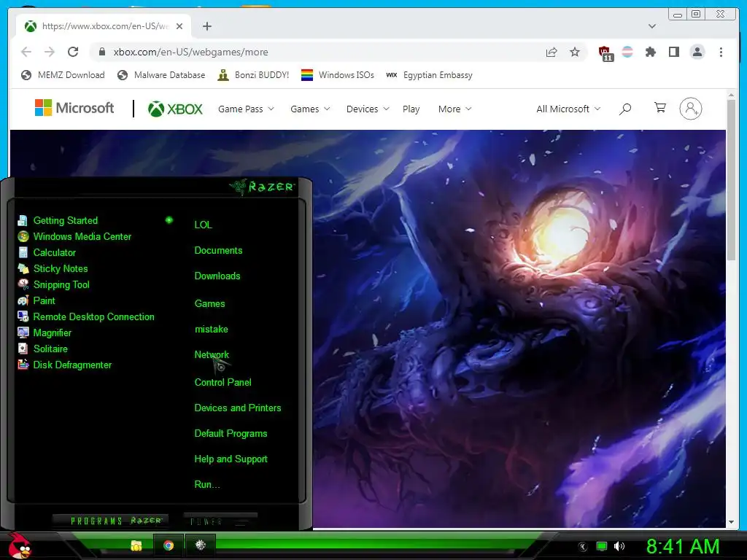Open the Run... dialog

206,485
